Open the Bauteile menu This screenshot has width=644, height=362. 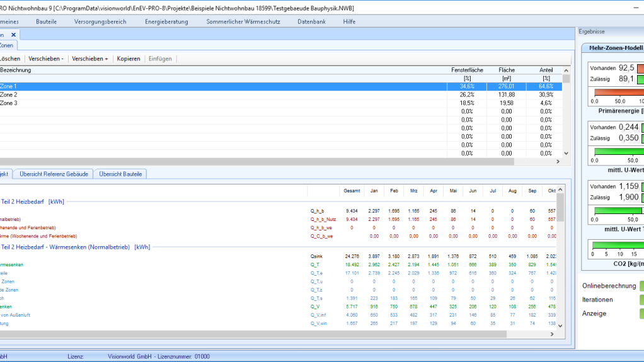(x=47, y=22)
